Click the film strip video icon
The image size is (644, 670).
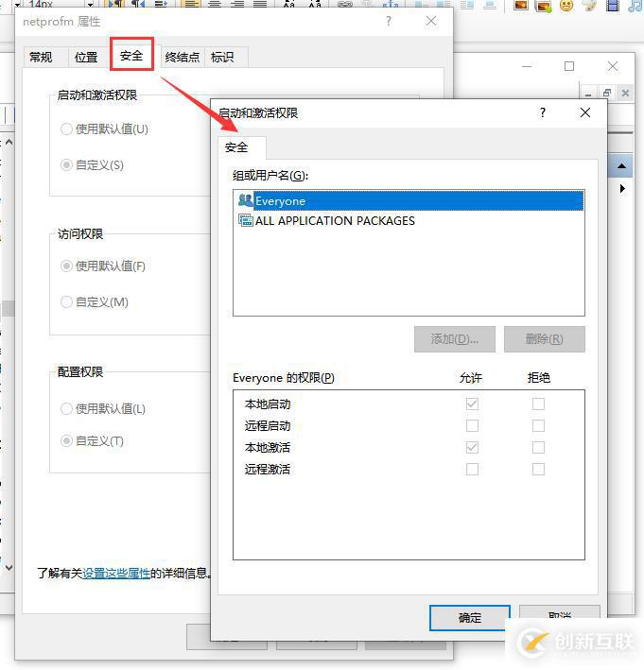613,6
